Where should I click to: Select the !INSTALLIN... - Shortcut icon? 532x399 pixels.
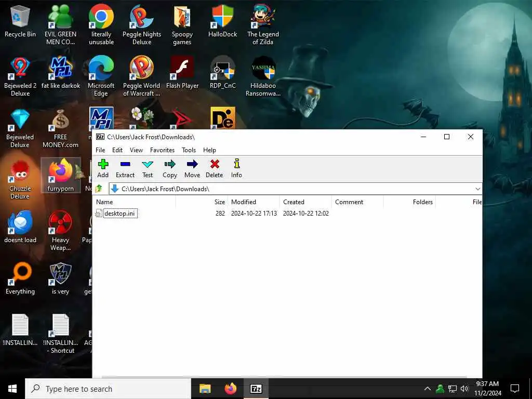[60, 334]
